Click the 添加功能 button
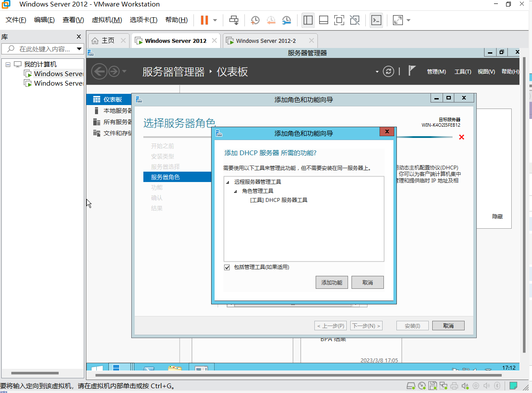This screenshot has height=393, width=532. coord(332,282)
